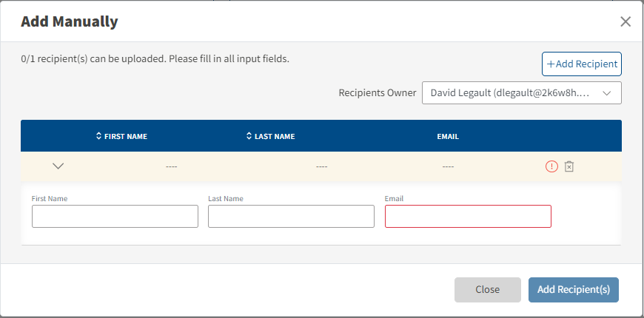Sort by the FIRST NAME column header text
The height and width of the screenshot is (318, 644).
coord(126,136)
